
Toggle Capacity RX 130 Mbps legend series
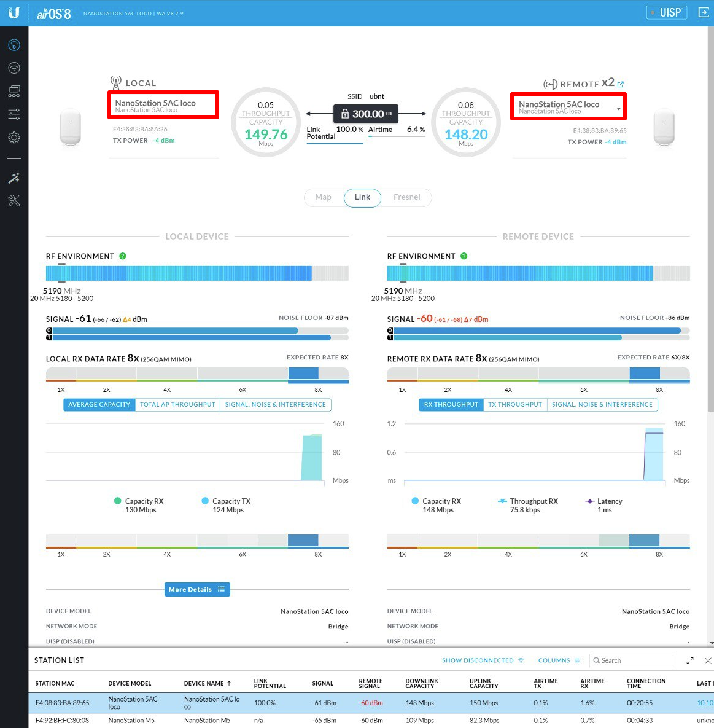point(139,505)
